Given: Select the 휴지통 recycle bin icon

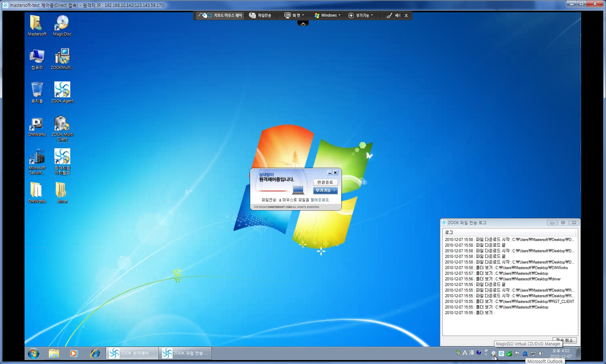Looking at the screenshot, I should coord(37,93).
